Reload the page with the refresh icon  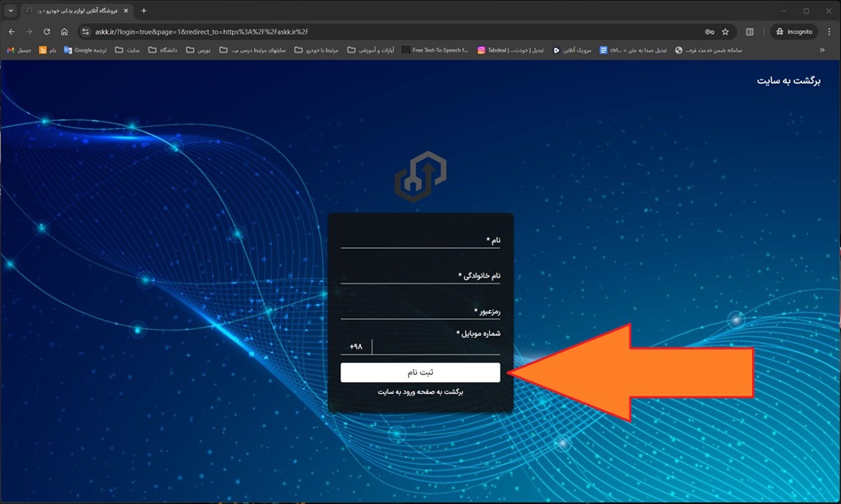pos(46,32)
